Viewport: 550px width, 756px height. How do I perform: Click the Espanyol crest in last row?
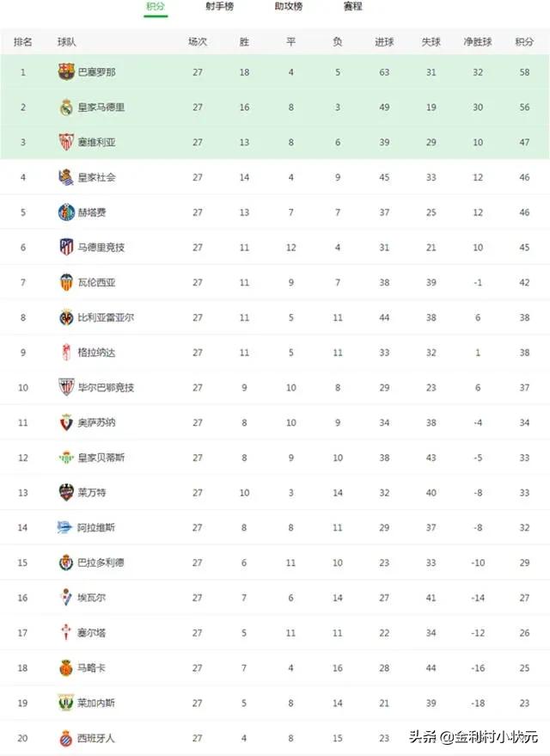[x=66, y=738]
